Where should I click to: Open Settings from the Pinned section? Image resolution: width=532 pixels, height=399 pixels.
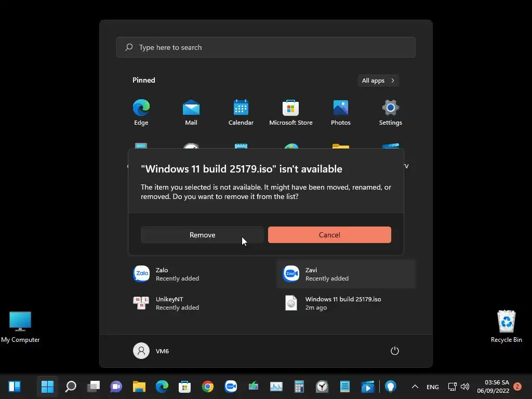point(391,112)
